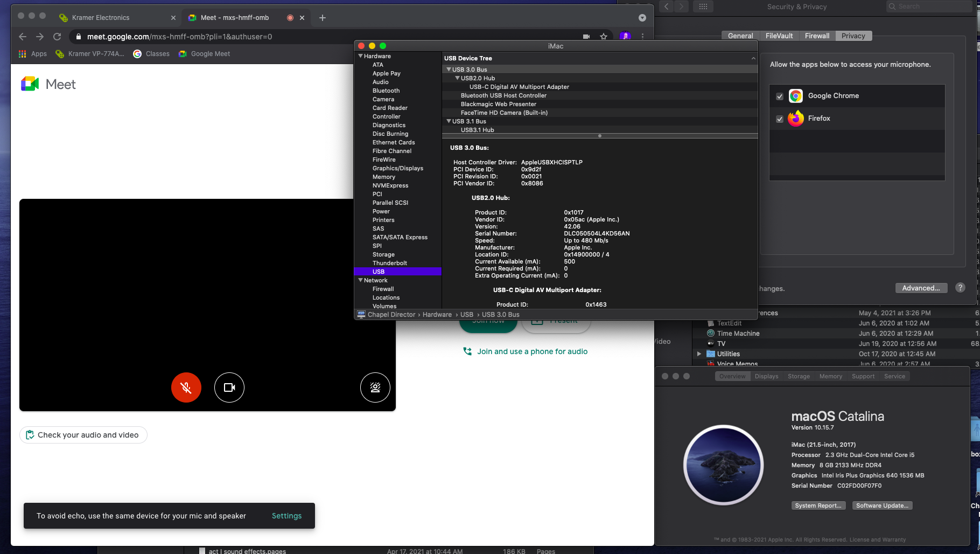This screenshot has height=554, width=980.
Task: Select Google Chrome app icon in microphone list
Action: point(796,96)
